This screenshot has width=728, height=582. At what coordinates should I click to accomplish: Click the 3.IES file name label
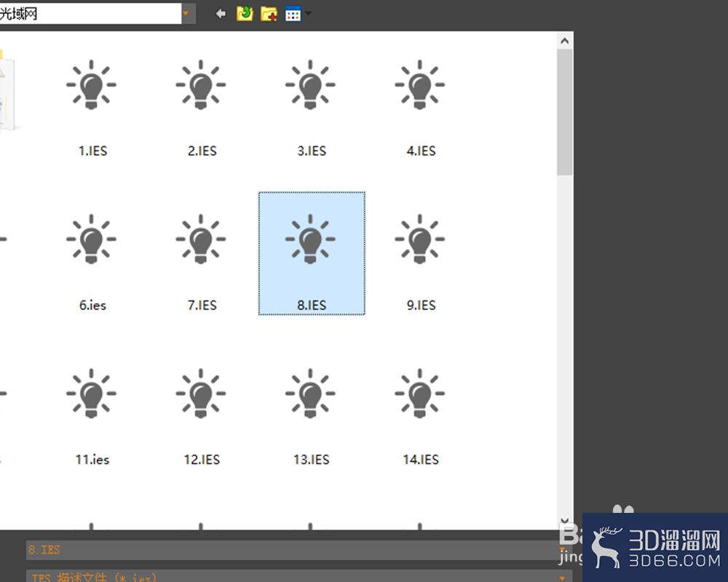click(x=312, y=151)
